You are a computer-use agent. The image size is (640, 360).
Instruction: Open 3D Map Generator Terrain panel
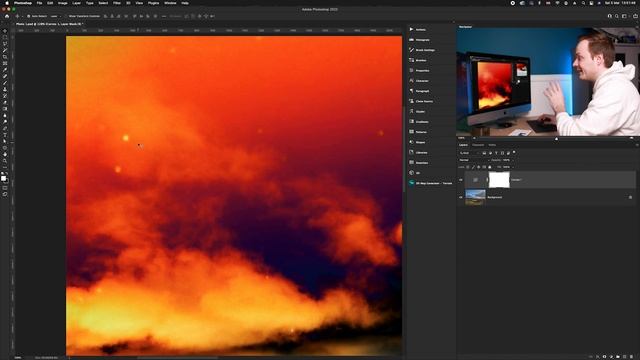pos(431,183)
